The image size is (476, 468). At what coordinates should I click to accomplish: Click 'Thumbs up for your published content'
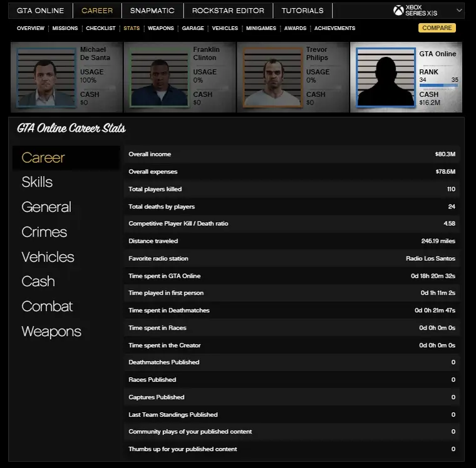pyautogui.click(x=183, y=449)
